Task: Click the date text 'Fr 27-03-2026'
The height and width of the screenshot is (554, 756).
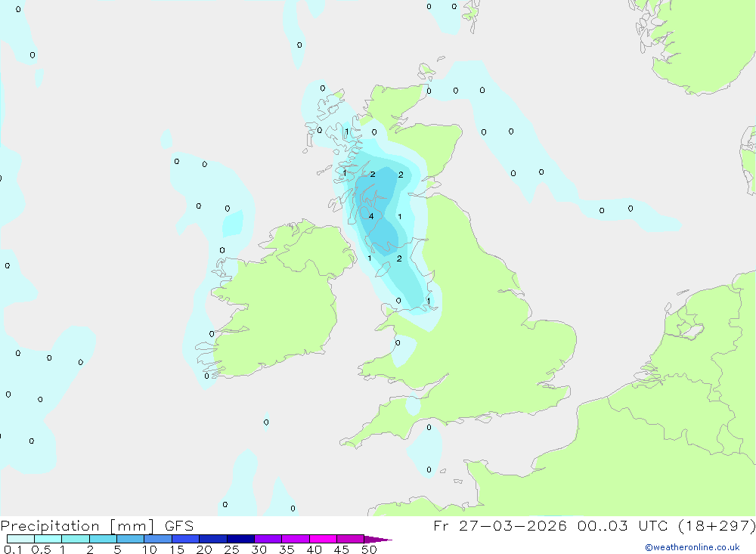Action: [x=500, y=525]
